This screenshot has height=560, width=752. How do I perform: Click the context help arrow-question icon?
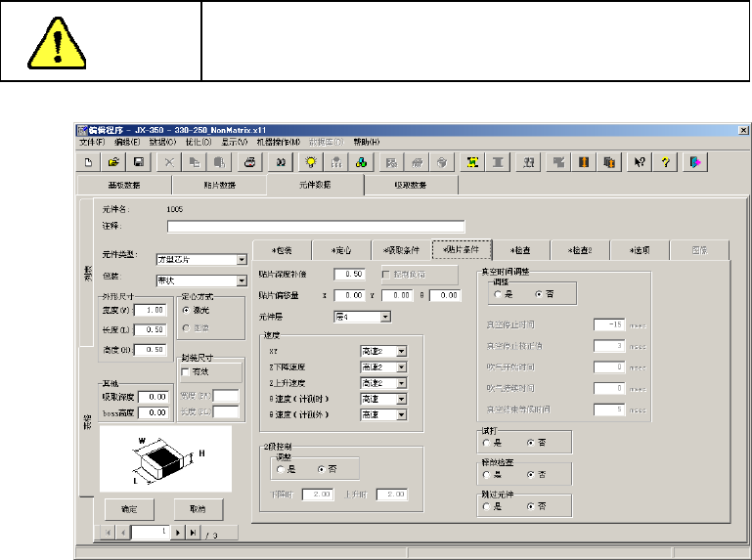click(x=641, y=163)
